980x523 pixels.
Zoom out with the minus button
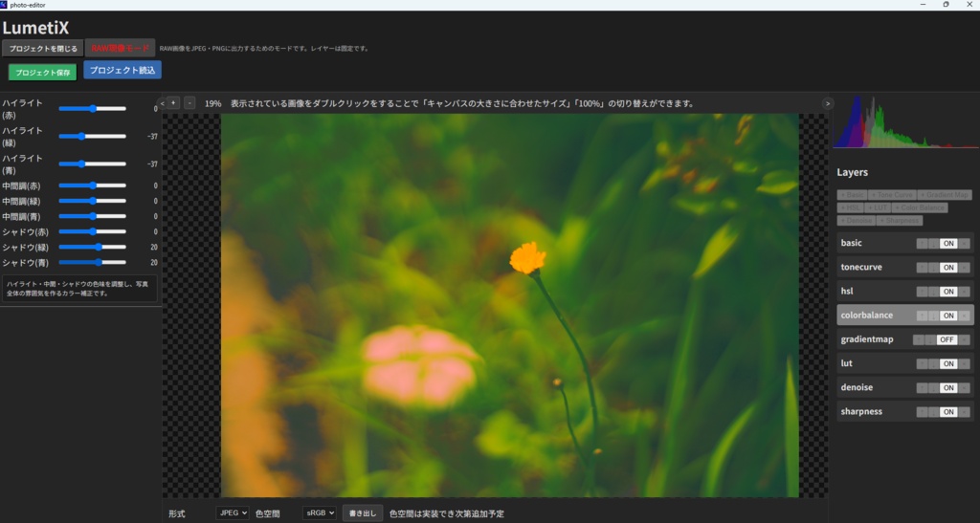189,103
